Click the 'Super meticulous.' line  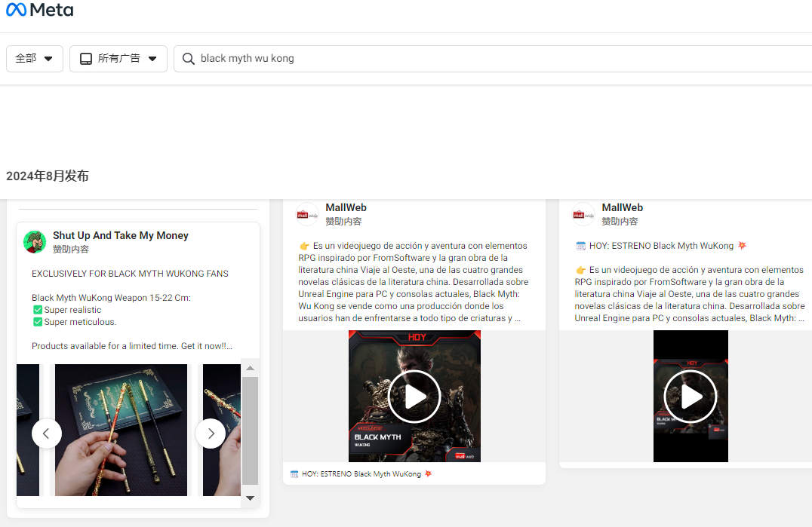75,322
